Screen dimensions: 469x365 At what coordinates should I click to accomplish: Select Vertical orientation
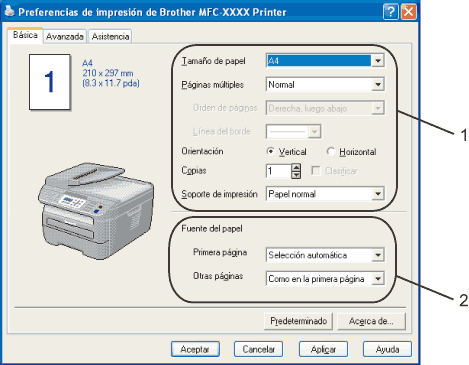coord(271,152)
